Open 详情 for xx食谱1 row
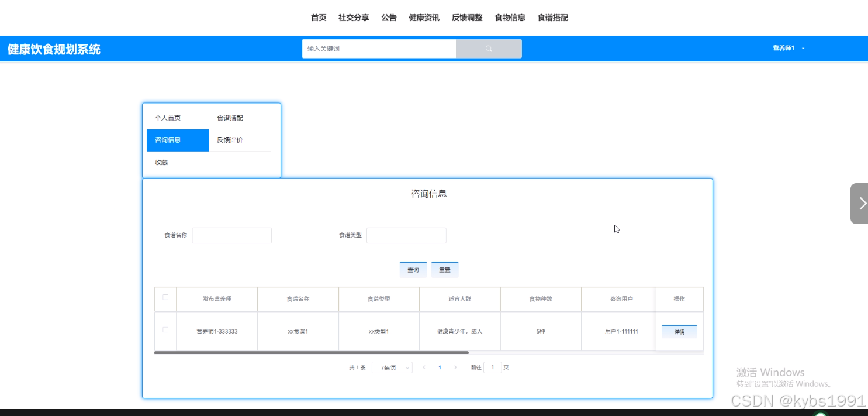The width and height of the screenshot is (868, 416). (x=679, y=332)
